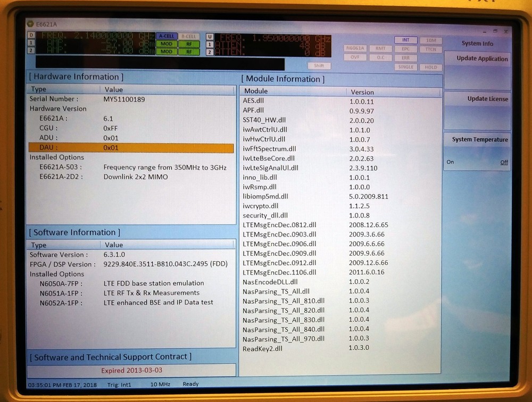The image size is (532, 402).
Task: Click the RMT remote indicator
Action: tap(381, 48)
